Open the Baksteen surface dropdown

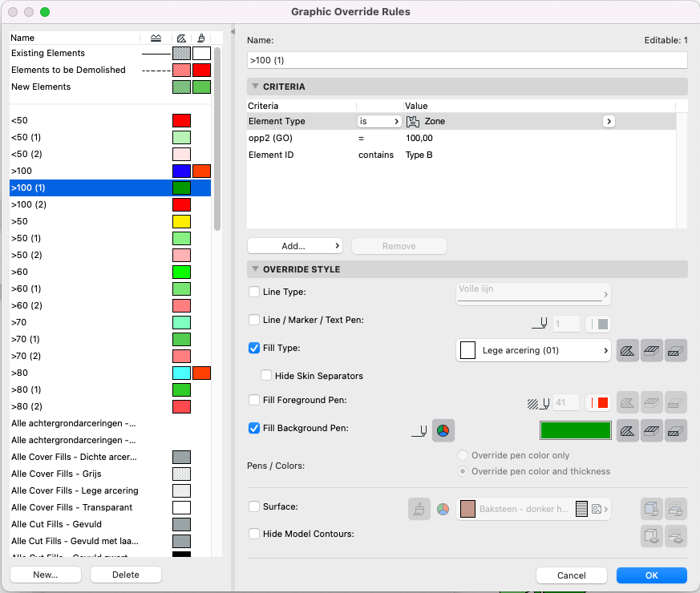point(533,509)
